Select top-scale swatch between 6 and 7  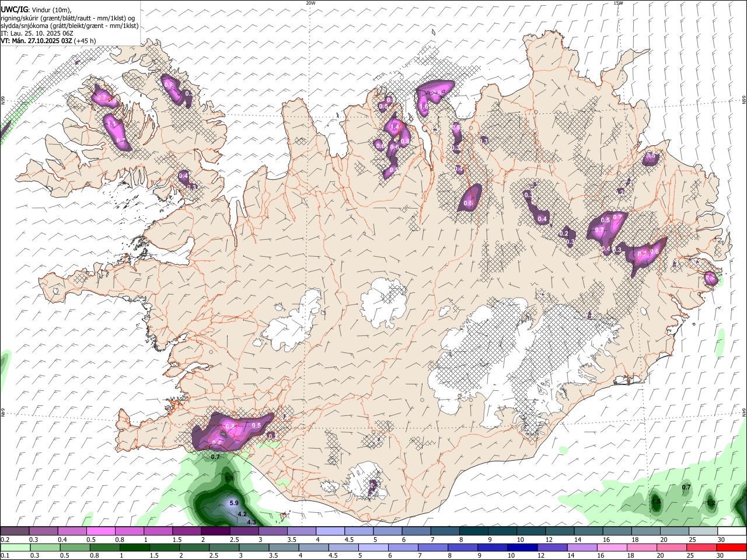click(416, 531)
